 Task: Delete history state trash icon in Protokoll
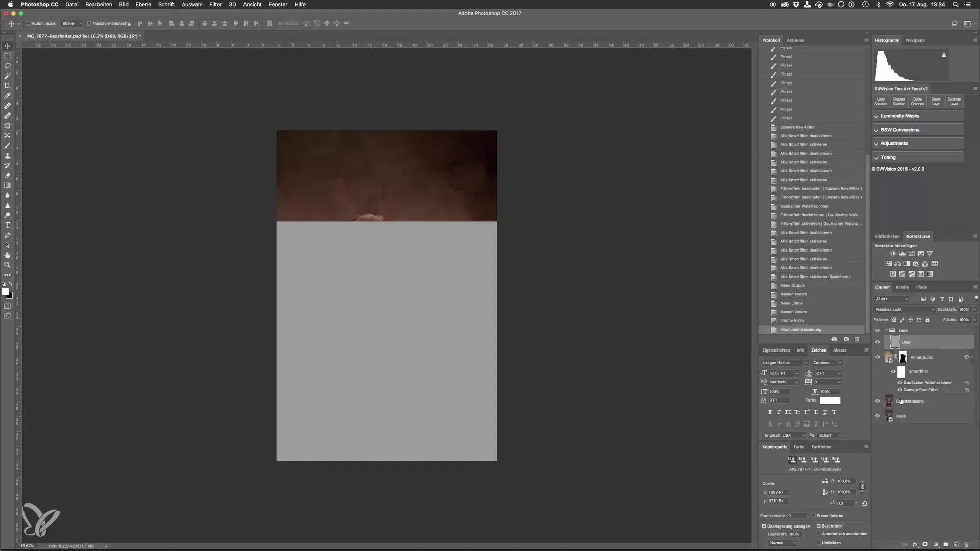(x=857, y=339)
